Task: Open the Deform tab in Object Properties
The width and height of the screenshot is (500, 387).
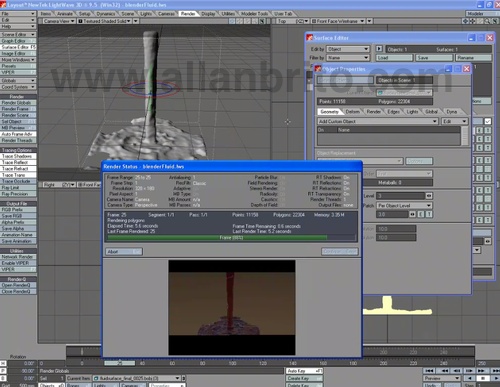Action: pyautogui.click(x=352, y=112)
